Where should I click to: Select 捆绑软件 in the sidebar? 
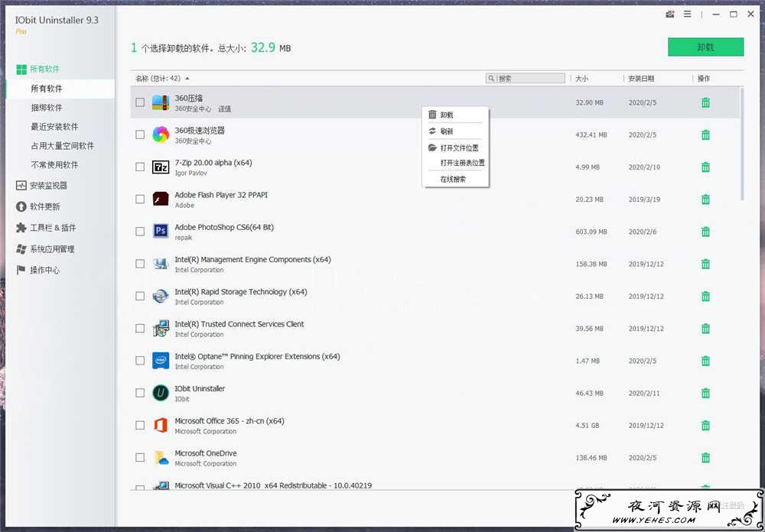pyautogui.click(x=47, y=108)
